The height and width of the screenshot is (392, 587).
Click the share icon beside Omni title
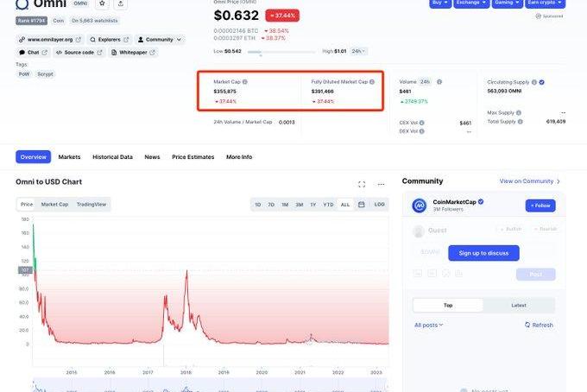pyautogui.click(x=121, y=3)
